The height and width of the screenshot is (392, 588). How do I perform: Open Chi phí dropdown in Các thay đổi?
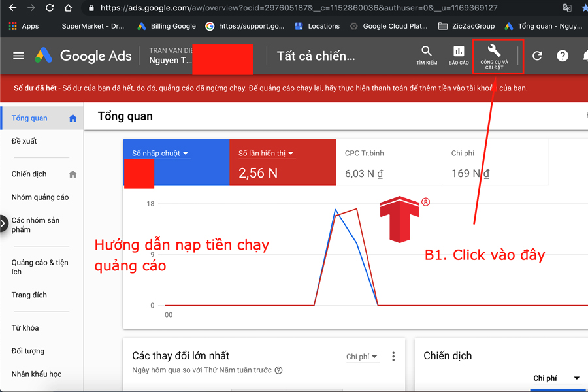coord(361,357)
